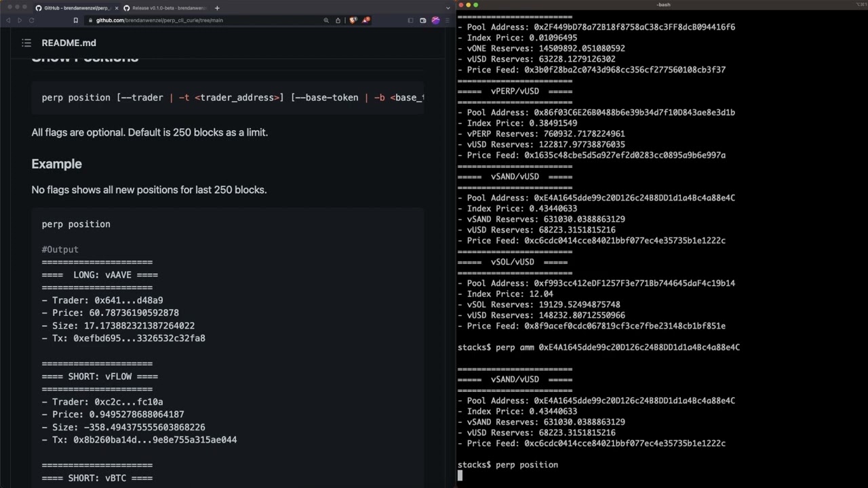
Task: Open the README table of contents icon
Action: point(26,43)
